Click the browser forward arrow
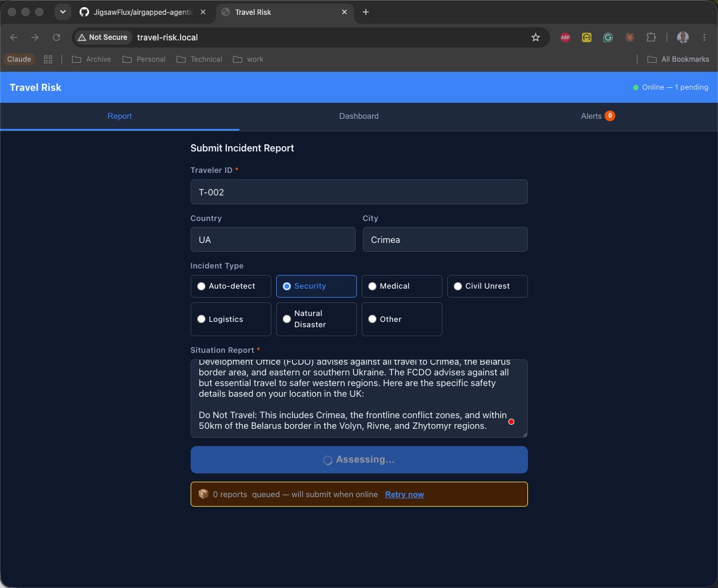Image resolution: width=718 pixels, height=588 pixels. coord(35,37)
